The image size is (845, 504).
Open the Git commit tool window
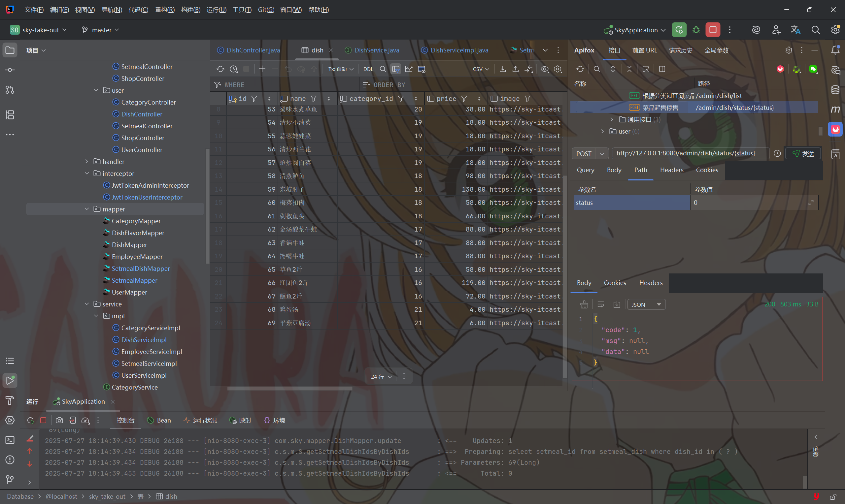click(10, 70)
